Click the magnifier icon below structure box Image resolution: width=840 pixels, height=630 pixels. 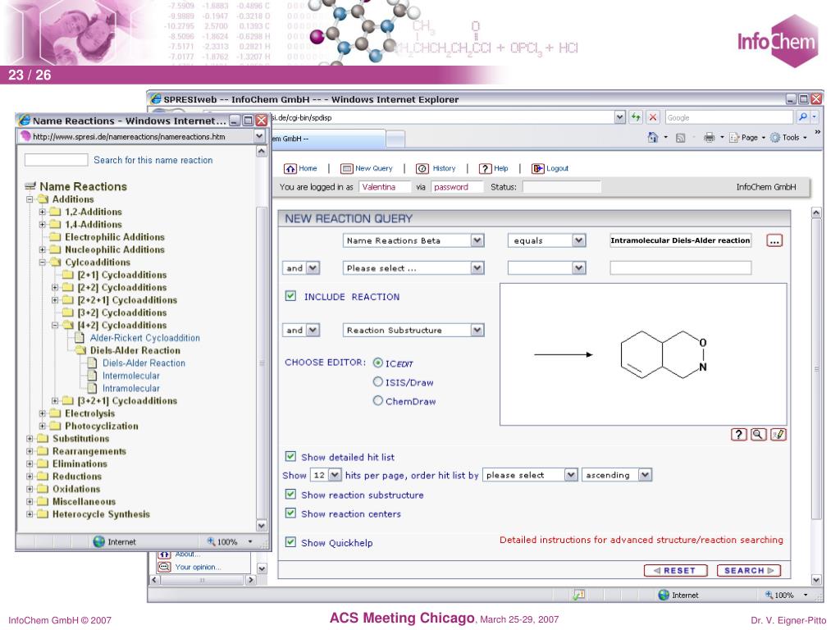click(x=758, y=435)
